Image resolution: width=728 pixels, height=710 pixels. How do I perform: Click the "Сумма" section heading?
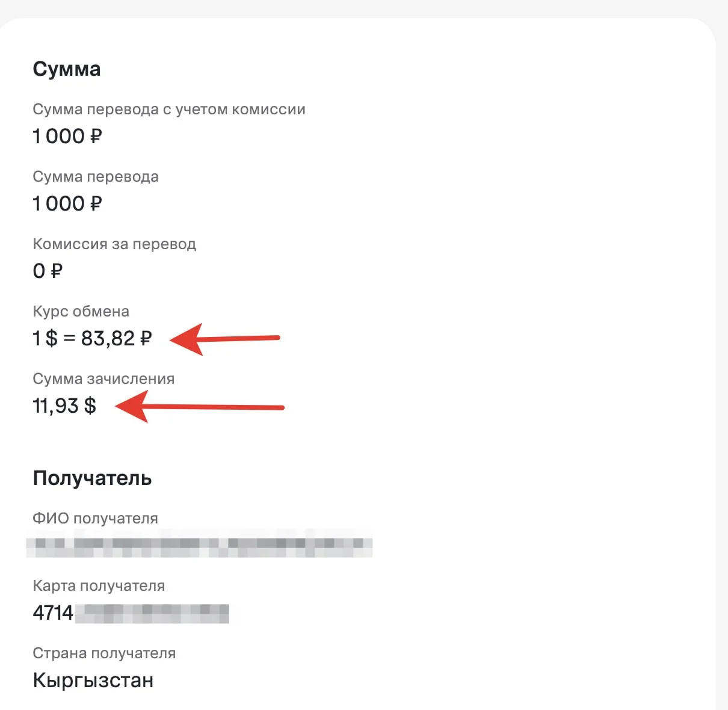coord(67,69)
